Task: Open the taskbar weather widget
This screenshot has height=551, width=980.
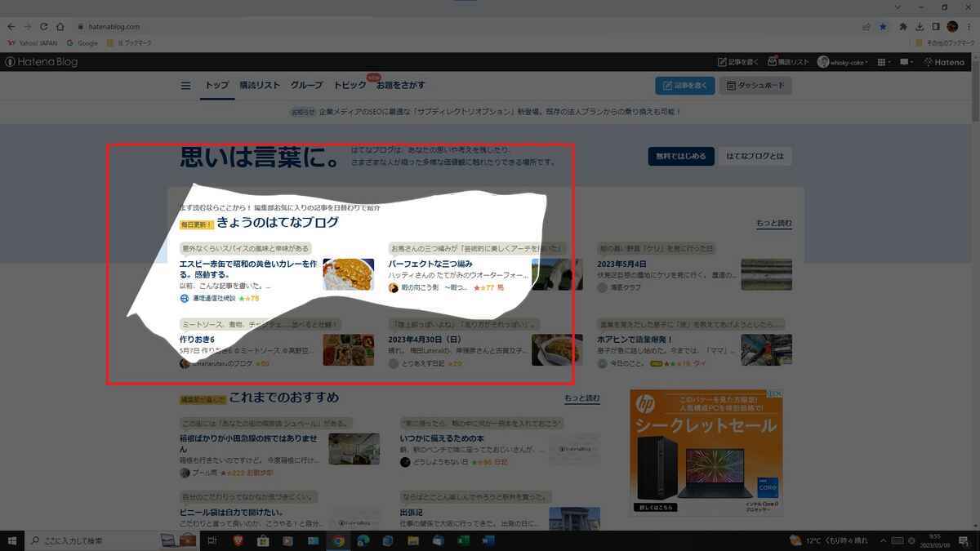Action: click(828, 540)
